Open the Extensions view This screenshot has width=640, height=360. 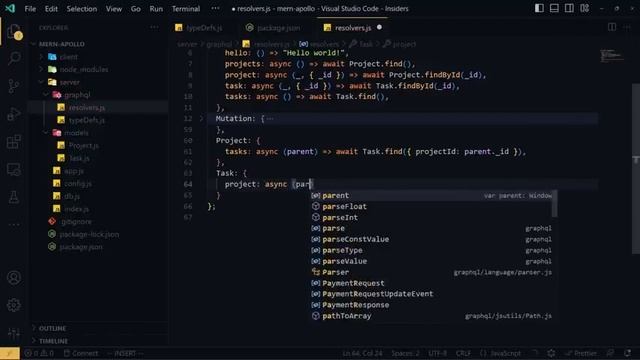click(13, 142)
